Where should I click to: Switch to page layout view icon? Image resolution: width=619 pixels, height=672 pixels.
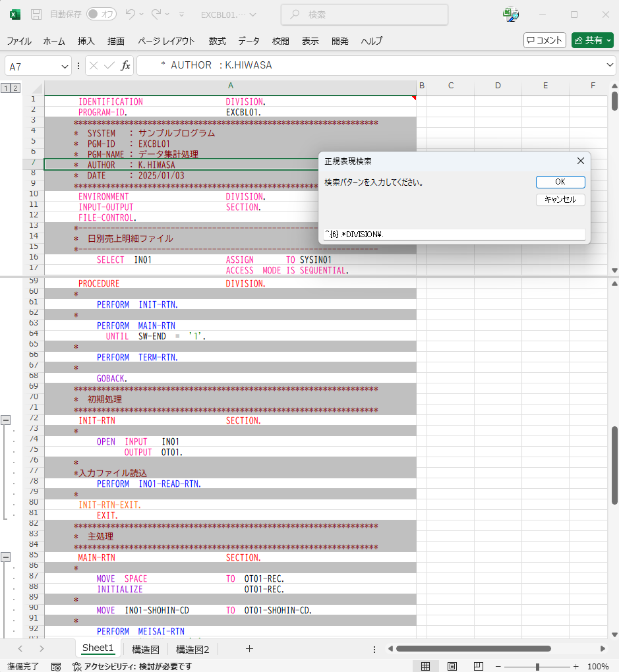pyautogui.click(x=452, y=666)
